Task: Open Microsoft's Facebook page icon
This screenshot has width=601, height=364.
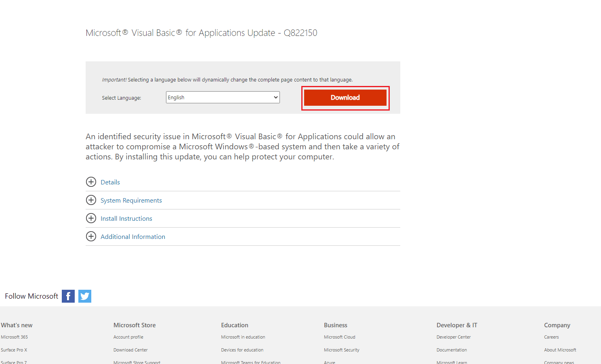Action: 68,296
